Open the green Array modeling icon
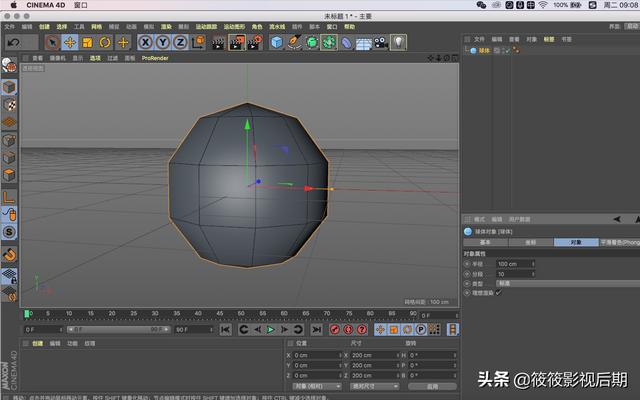Viewport: 640px width, 400px height. 329,42
